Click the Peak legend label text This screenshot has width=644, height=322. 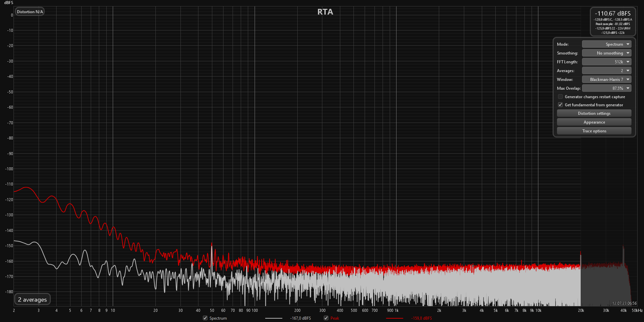click(335, 318)
